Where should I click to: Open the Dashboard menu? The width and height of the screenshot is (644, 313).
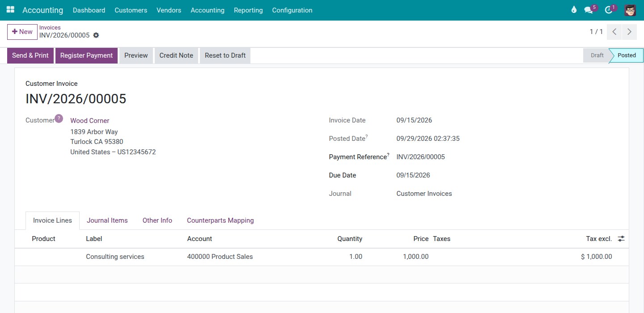point(89,10)
